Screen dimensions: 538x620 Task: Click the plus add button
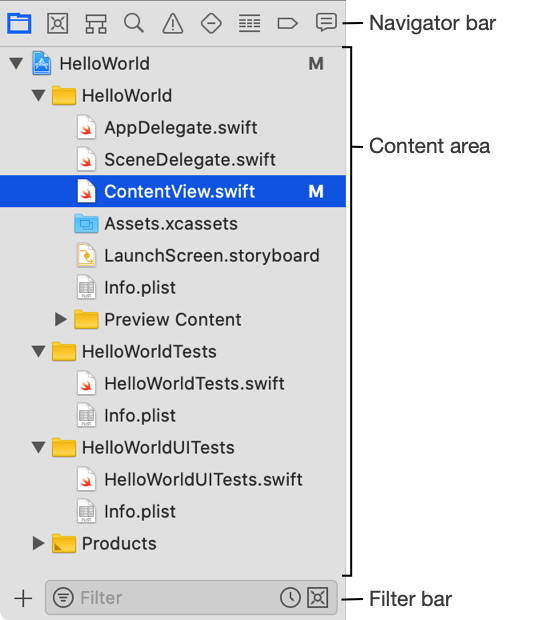(x=23, y=598)
